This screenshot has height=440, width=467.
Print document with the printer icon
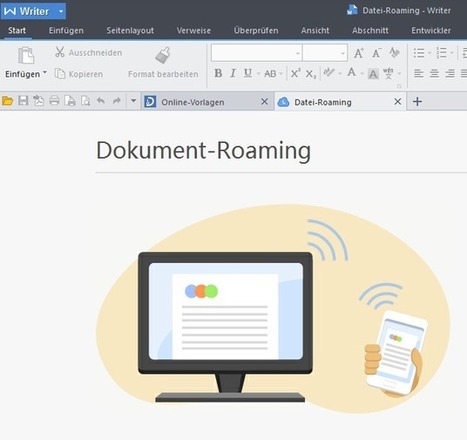tap(54, 101)
